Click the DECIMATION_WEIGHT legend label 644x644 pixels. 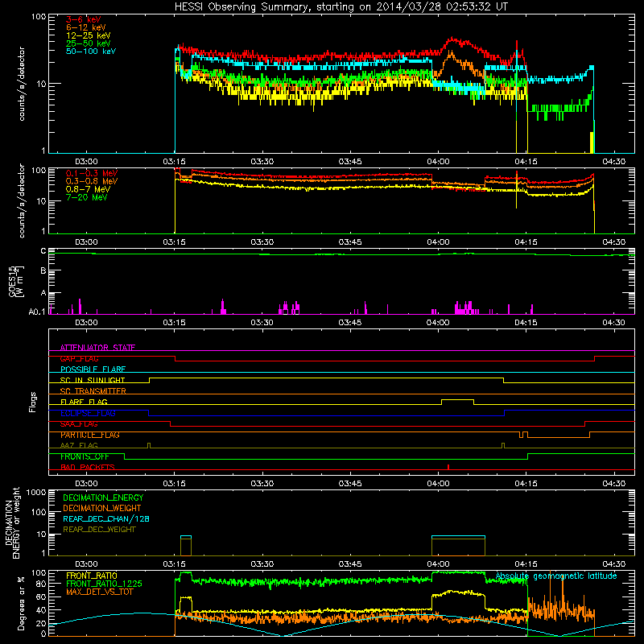coord(102,508)
